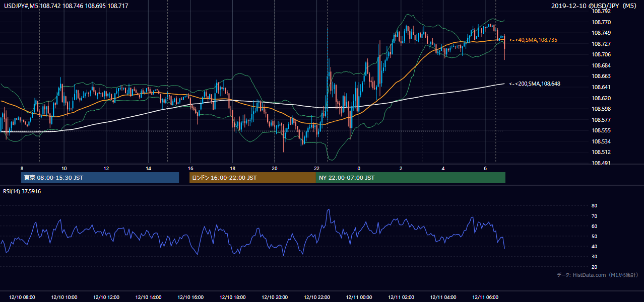
Task: Click the 12/10 14:00 time label
Action: (x=149, y=297)
